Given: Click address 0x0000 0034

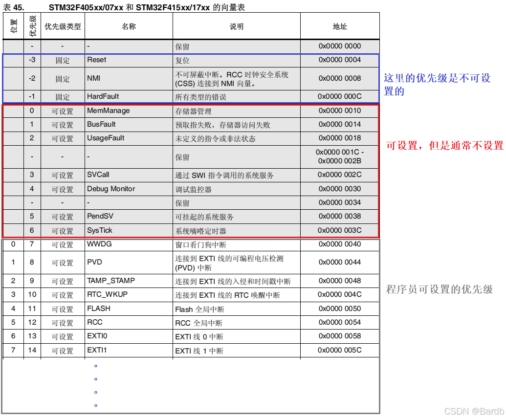Looking at the screenshot, I should click(x=340, y=203).
